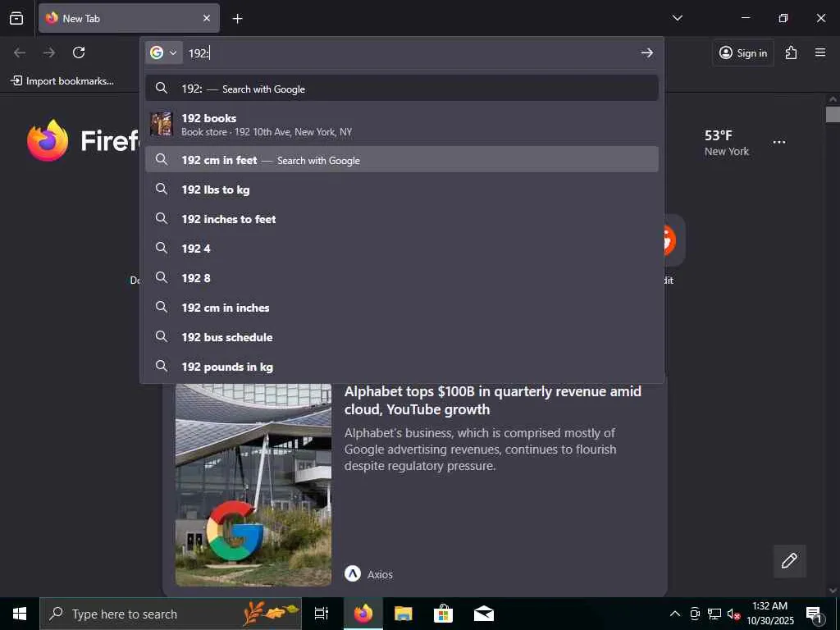The image size is (840, 630).
Task: Reload the current page
Action: pyautogui.click(x=79, y=52)
